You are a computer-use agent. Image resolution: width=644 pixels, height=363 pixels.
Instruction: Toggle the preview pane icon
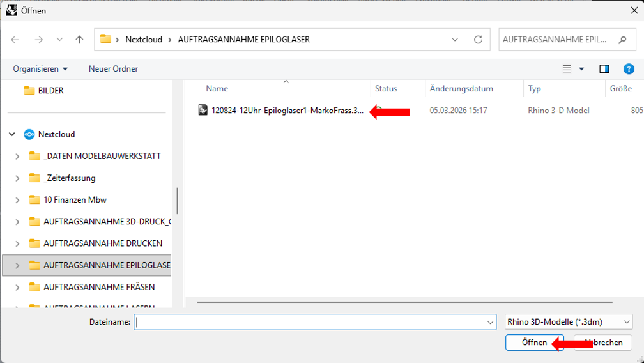click(x=604, y=68)
